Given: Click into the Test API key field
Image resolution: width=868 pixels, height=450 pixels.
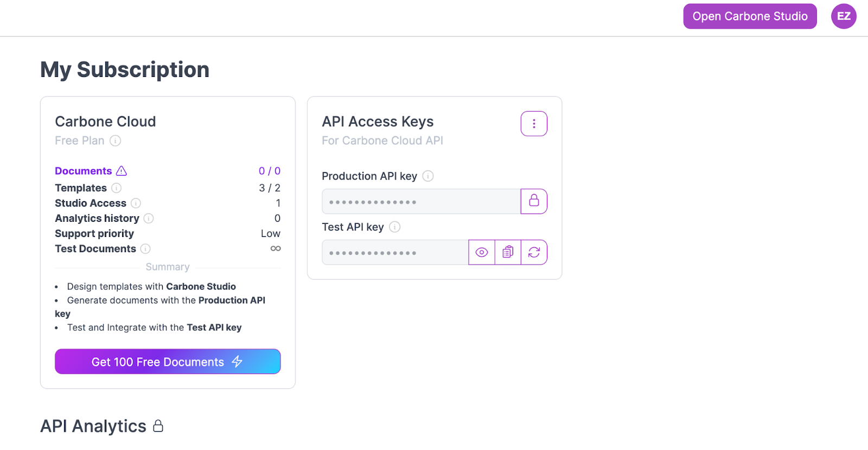Looking at the screenshot, I should tap(395, 252).
